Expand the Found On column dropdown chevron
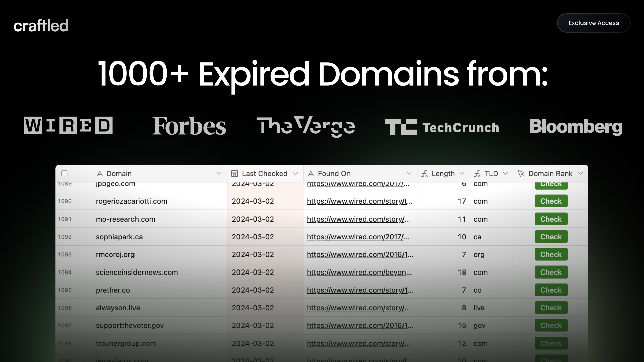The image size is (644, 362). (409, 173)
